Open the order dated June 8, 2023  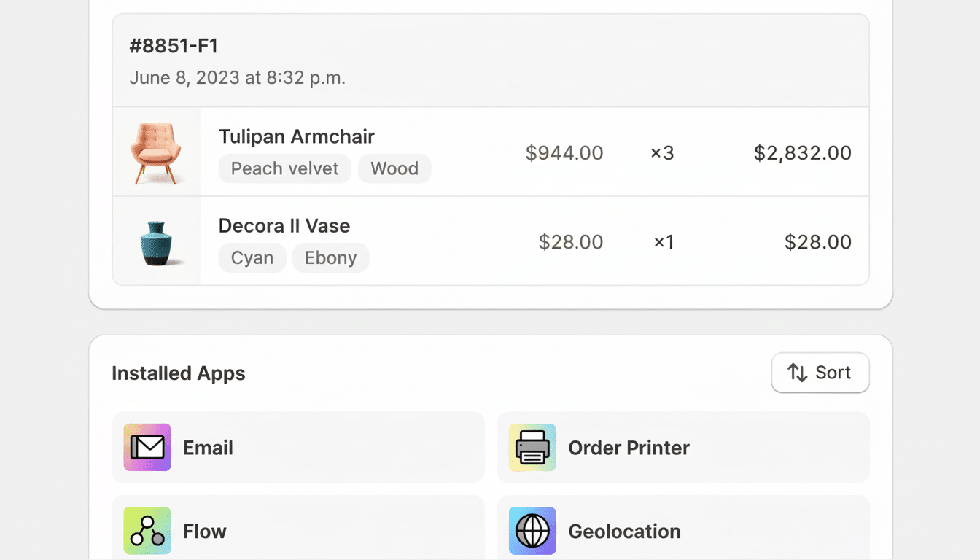(238, 77)
